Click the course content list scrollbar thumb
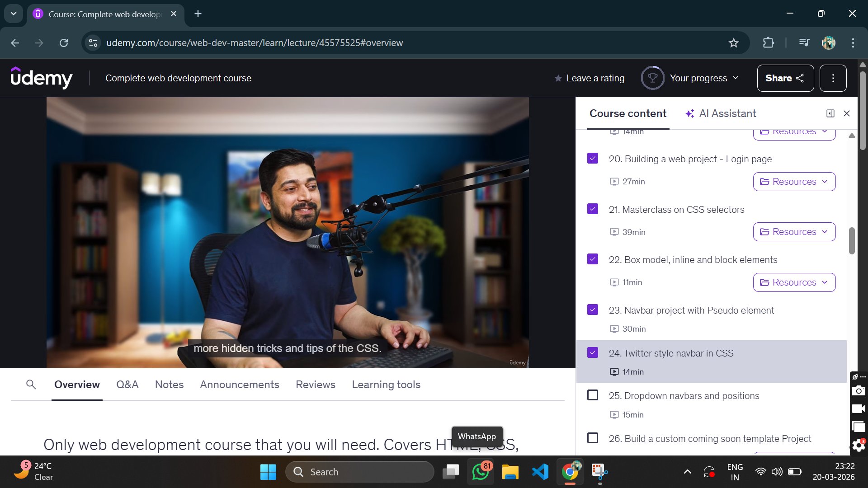This screenshot has width=868, height=488. (x=852, y=241)
